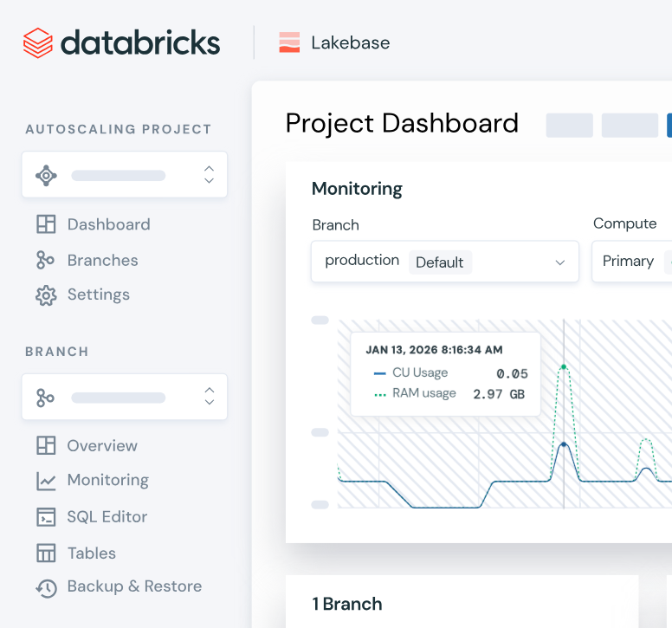Screen dimensions: 672x628
Task: Open the production branch dropdown chevron
Action: click(x=559, y=262)
